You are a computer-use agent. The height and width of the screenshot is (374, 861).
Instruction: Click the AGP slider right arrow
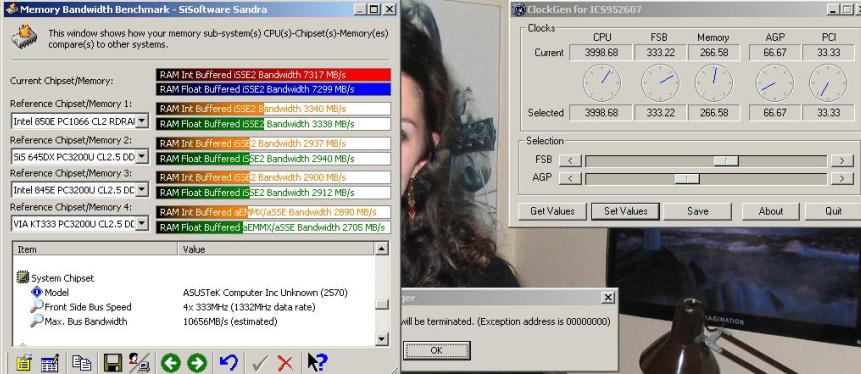(x=842, y=179)
